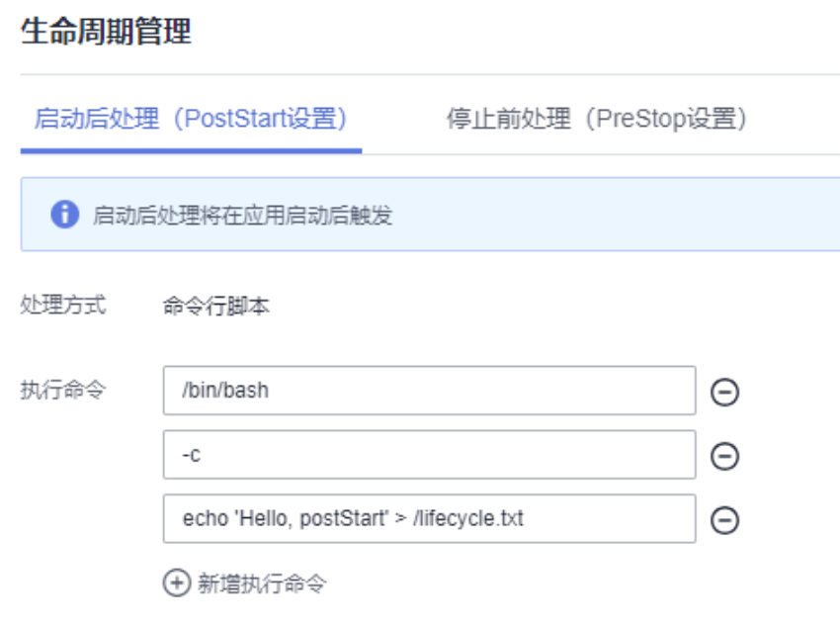Screen dimensions: 840x629
Task: Click the 生命周期管理 heading
Action: (106, 31)
